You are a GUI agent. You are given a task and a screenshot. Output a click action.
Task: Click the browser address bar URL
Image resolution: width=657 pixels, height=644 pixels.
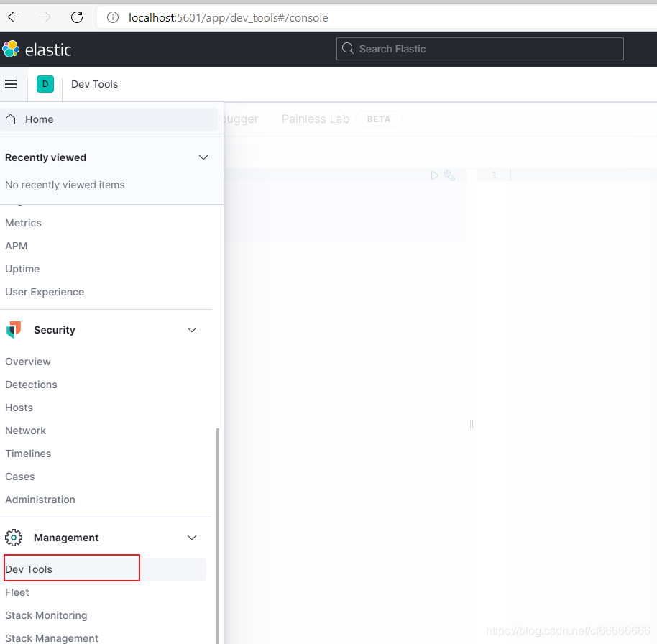(229, 17)
